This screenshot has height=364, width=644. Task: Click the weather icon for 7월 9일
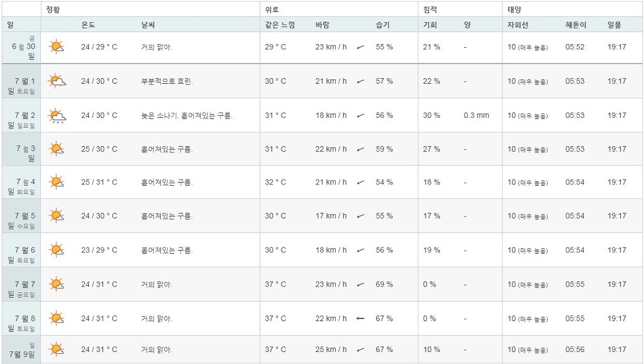[x=57, y=350]
